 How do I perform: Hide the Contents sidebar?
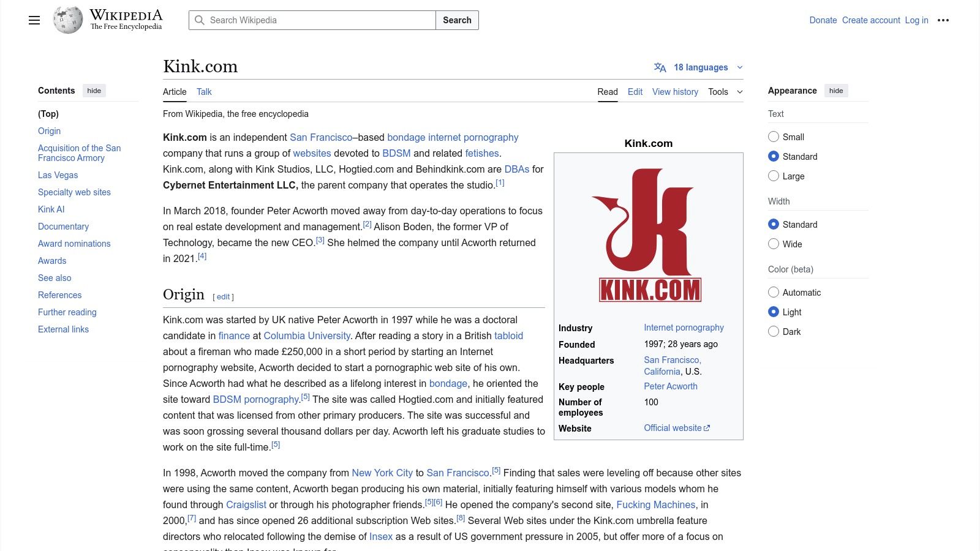pyautogui.click(x=94, y=91)
